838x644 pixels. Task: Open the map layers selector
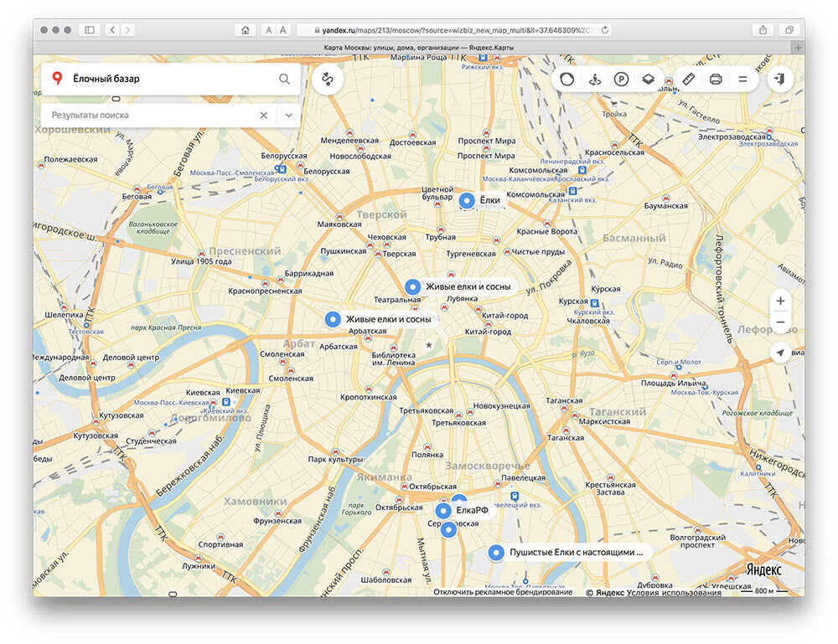649,80
